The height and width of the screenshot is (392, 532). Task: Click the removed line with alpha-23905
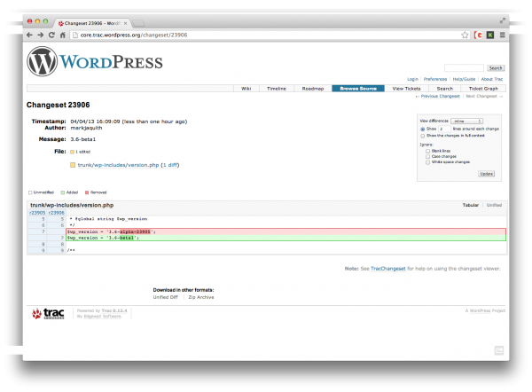(x=286, y=231)
